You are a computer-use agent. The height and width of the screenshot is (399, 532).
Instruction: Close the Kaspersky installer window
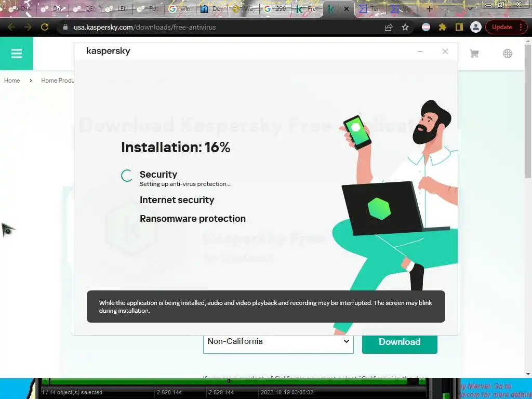point(445,51)
